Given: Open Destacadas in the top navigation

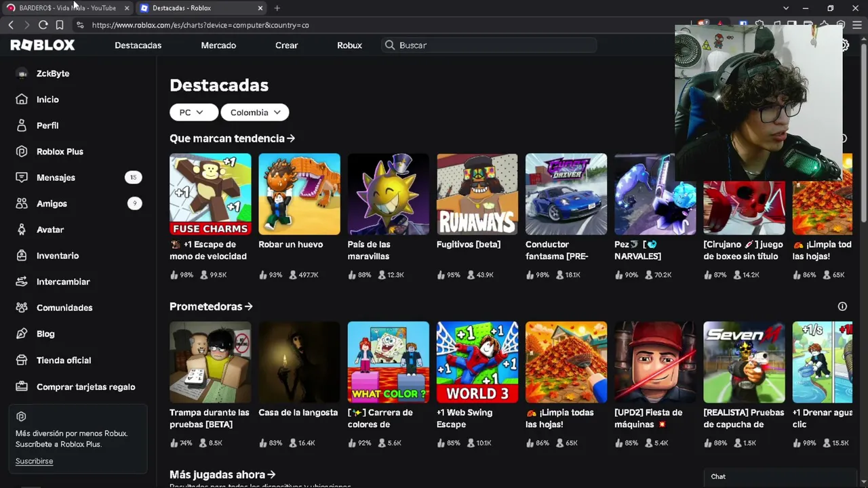Looking at the screenshot, I should [138, 45].
